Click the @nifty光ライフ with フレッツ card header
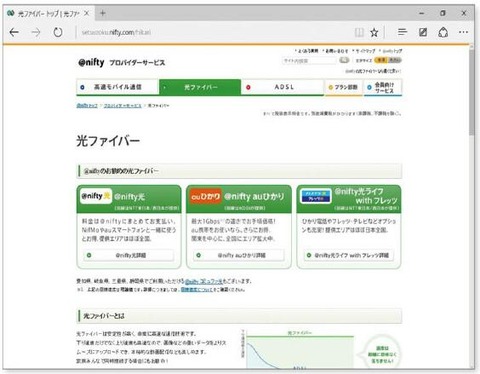The height and width of the screenshot is (374, 480). 349,199
